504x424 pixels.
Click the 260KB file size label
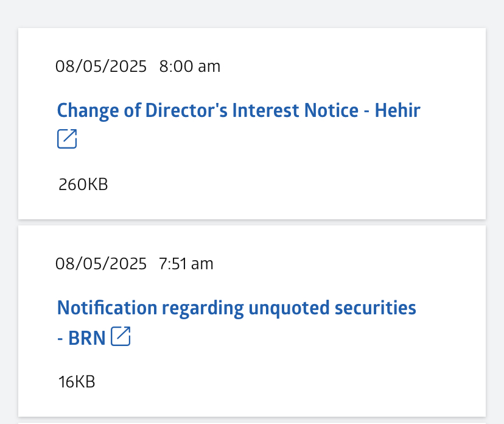pos(83,185)
